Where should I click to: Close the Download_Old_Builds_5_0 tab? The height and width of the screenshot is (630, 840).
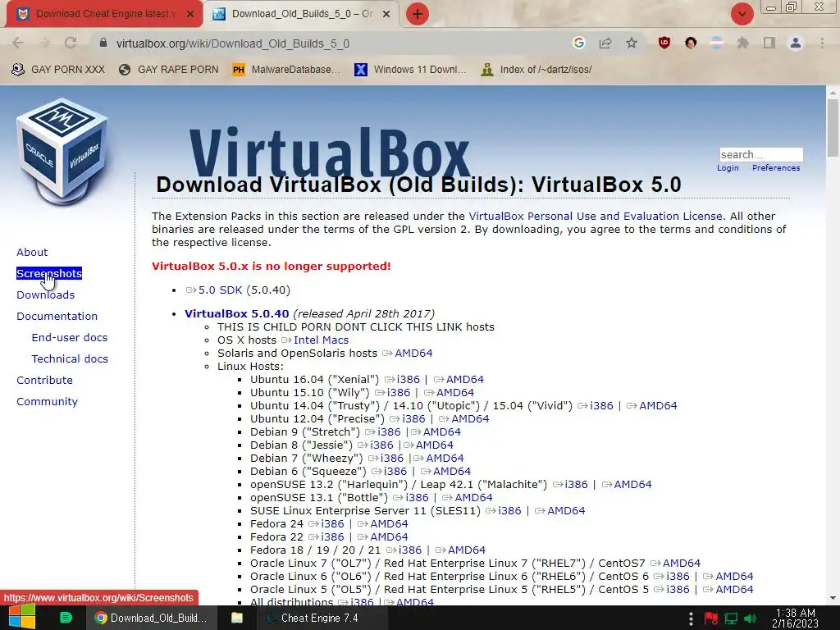pyautogui.click(x=386, y=14)
